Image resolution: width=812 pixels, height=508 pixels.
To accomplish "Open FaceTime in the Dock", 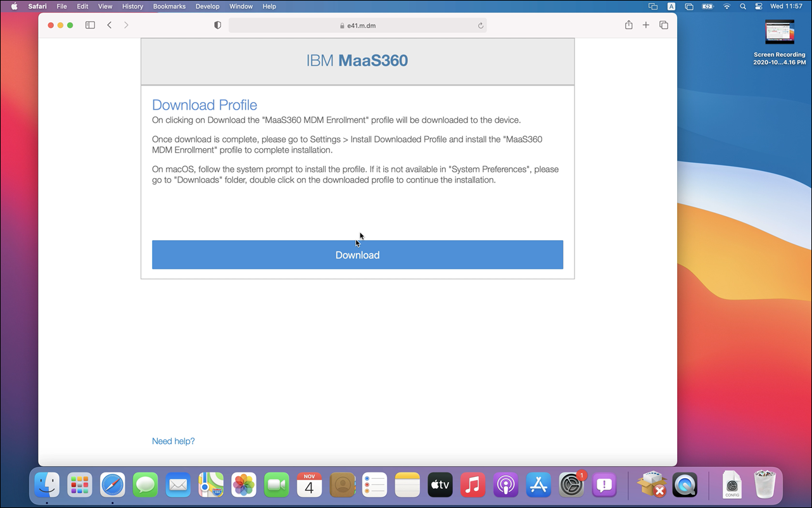I will click(x=277, y=485).
